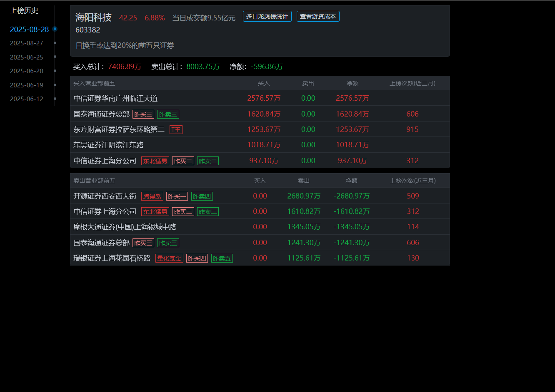Screen dimensions: 555x392
Task: Click the 1018.71万 value in 买入 column
Action: 264,145
